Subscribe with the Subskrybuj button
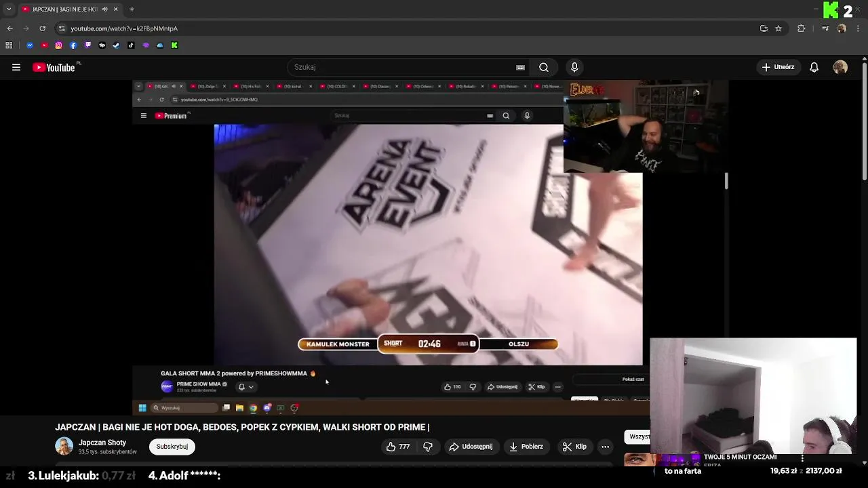868x488 pixels. (172, 447)
